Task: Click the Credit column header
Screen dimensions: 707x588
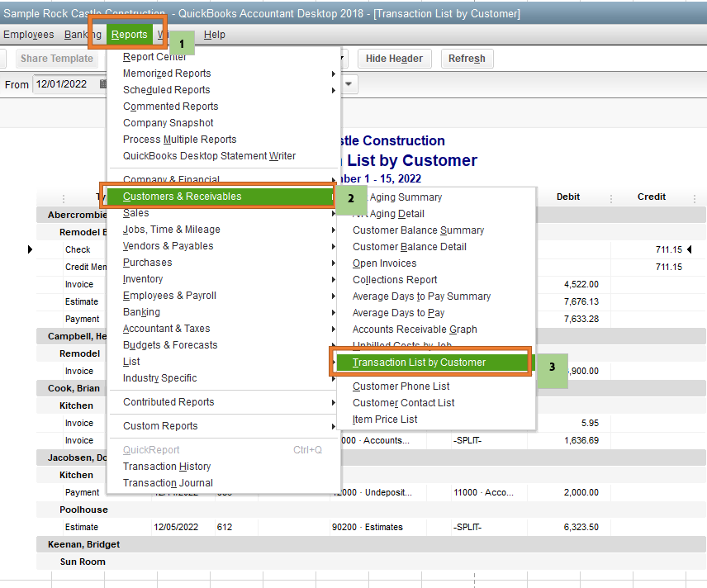Action: (651, 197)
